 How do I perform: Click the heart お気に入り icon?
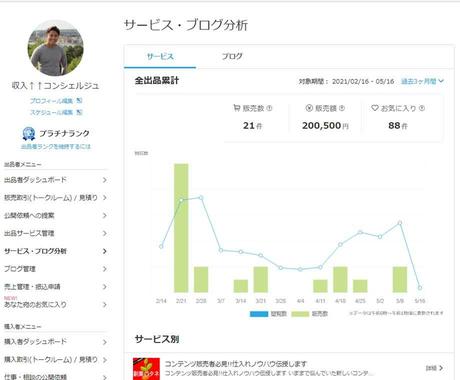click(x=375, y=108)
